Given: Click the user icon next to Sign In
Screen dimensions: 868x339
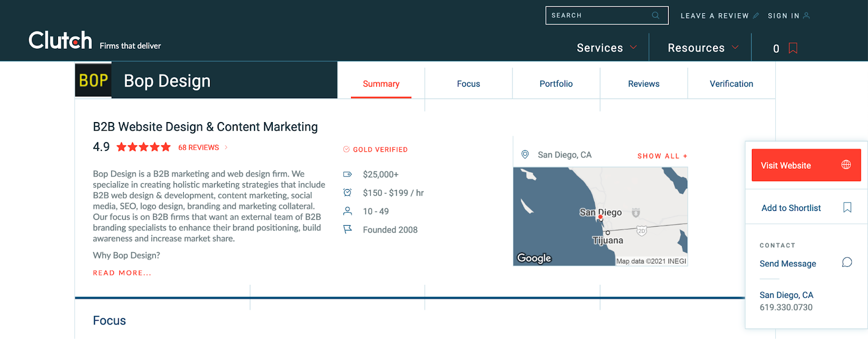Looking at the screenshot, I should 806,16.
